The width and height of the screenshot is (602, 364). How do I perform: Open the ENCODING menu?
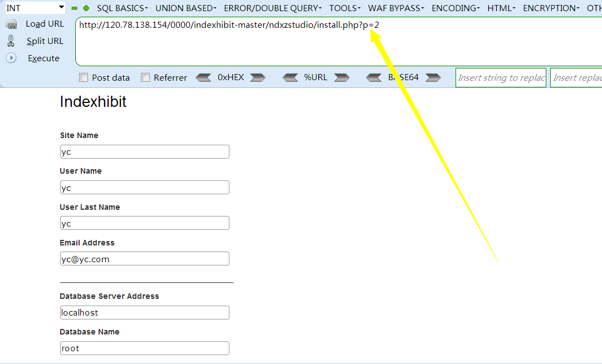(455, 8)
